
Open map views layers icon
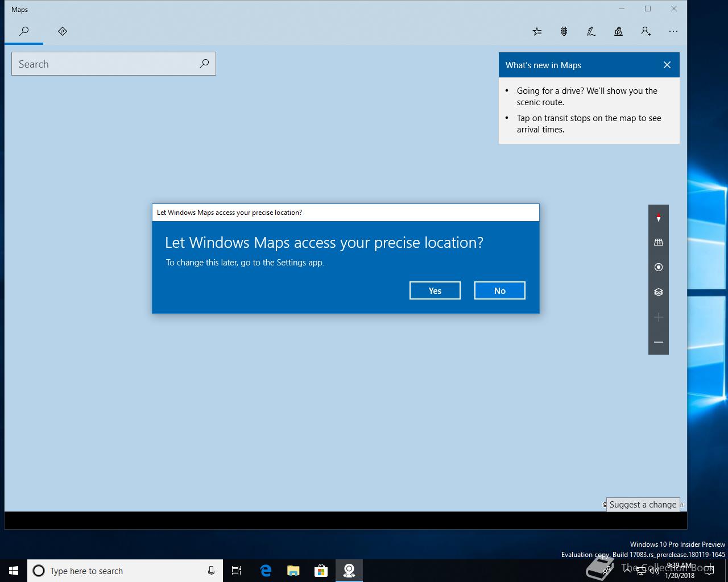(x=659, y=292)
